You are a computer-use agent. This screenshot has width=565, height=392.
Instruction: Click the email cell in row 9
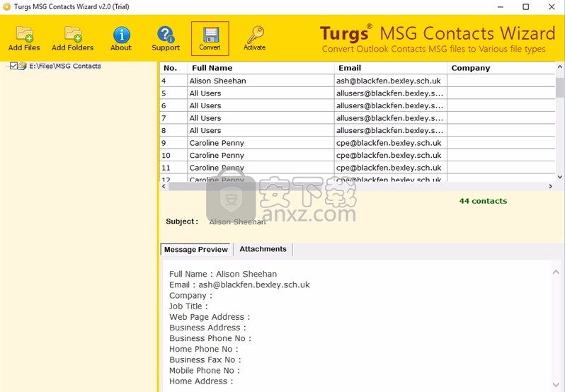(x=391, y=143)
